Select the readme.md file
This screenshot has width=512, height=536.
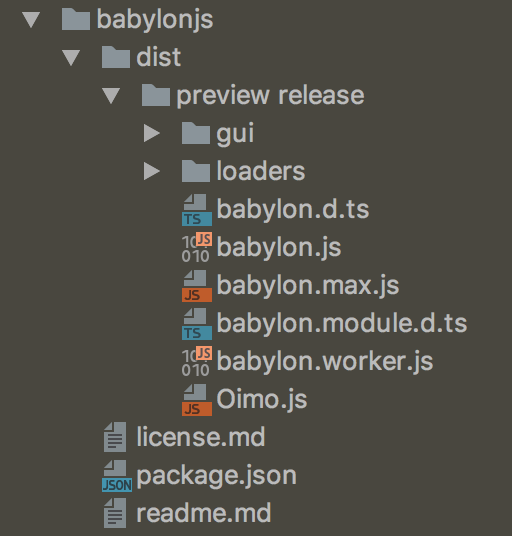pos(187,513)
